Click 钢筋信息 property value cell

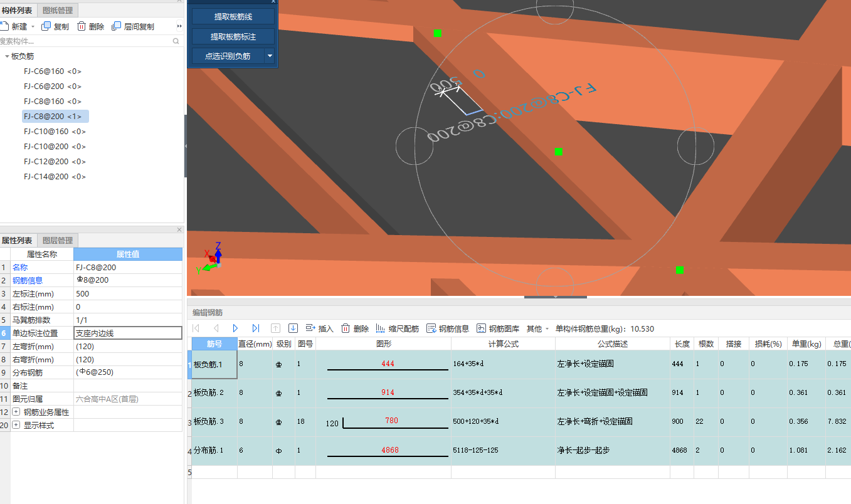[x=128, y=280]
